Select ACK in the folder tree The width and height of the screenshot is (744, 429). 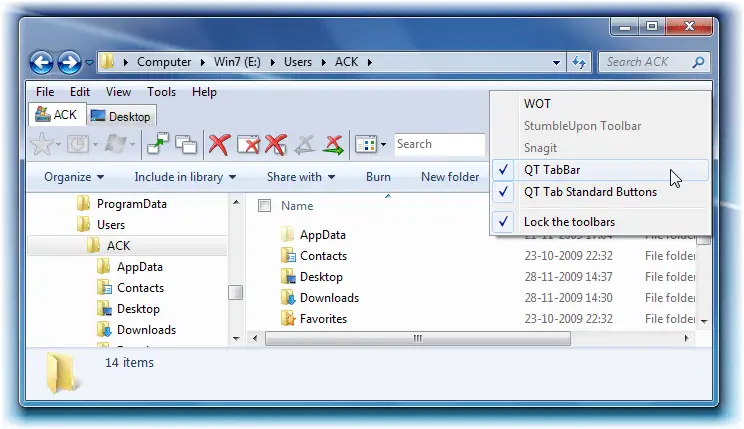[118, 246]
